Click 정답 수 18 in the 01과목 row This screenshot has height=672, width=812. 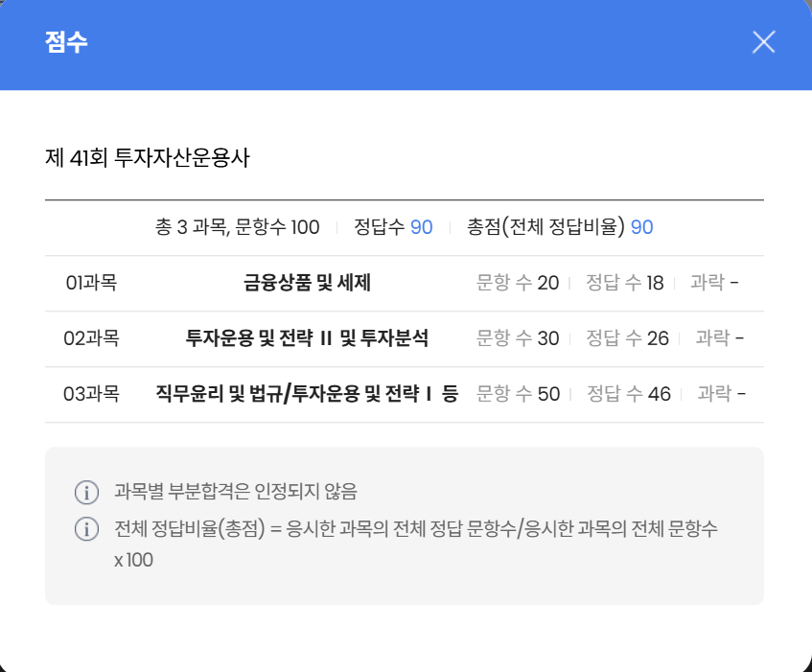click(624, 283)
